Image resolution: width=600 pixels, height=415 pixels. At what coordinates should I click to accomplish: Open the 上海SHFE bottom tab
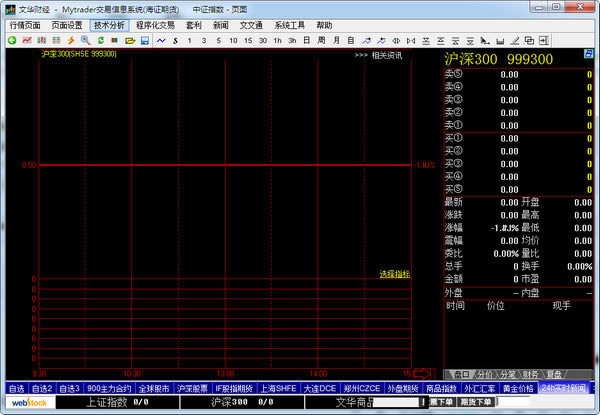[x=279, y=389]
